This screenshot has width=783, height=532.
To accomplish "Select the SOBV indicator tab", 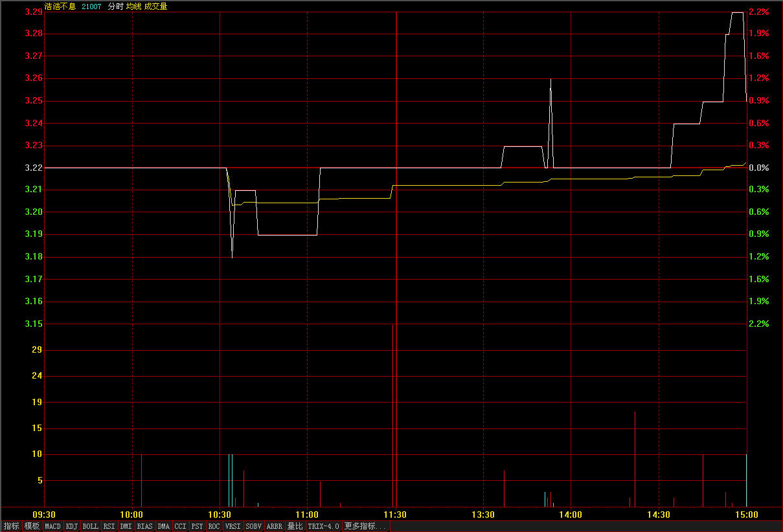I will pyautogui.click(x=254, y=526).
